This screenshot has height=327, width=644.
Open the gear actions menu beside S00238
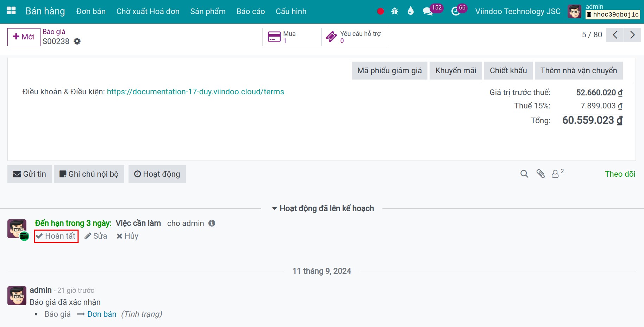pyautogui.click(x=77, y=41)
